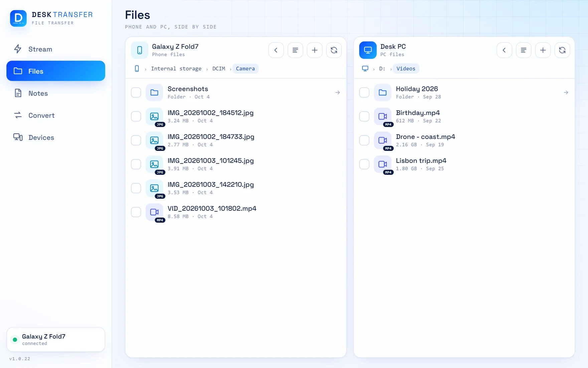Select Files in the sidebar
The image size is (588, 368).
tap(56, 71)
